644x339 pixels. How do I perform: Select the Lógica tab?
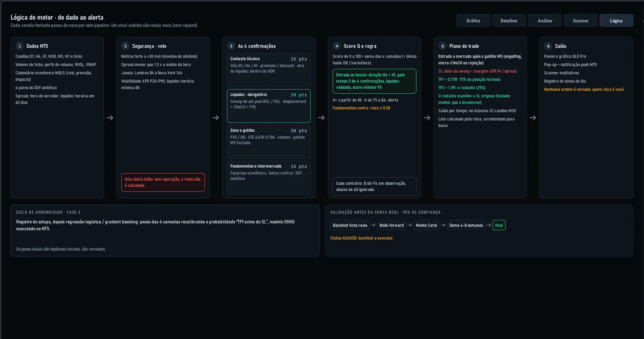point(616,21)
